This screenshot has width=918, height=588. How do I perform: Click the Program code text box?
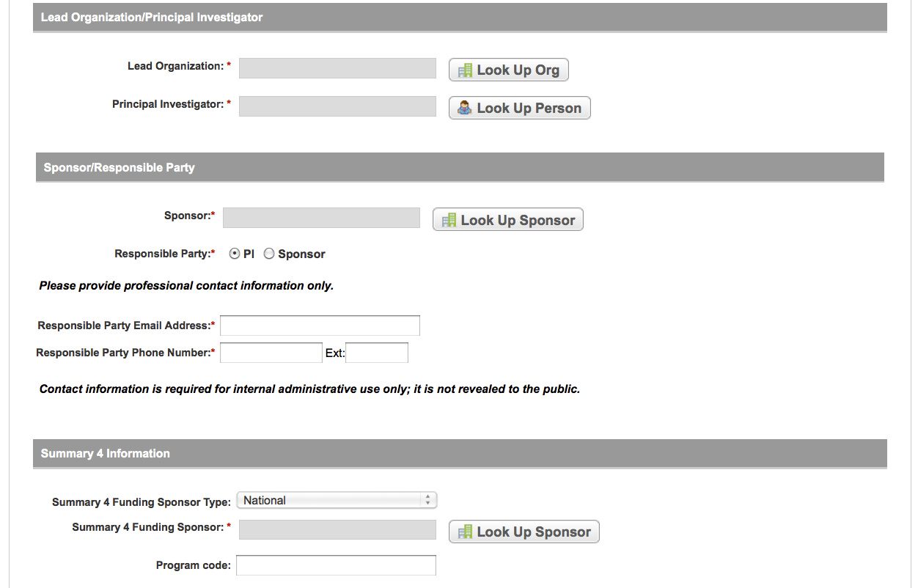coord(336,565)
